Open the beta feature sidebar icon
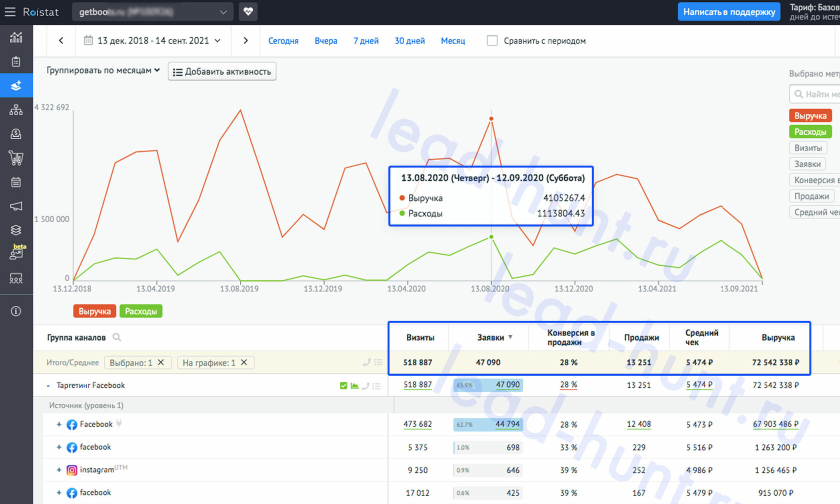Viewport: 840px width, 504px height. pos(17,252)
